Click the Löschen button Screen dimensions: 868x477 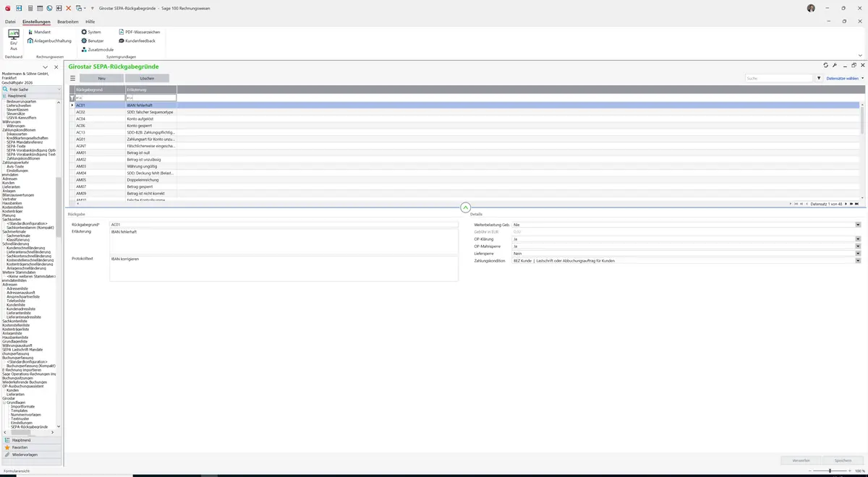pyautogui.click(x=147, y=78)
